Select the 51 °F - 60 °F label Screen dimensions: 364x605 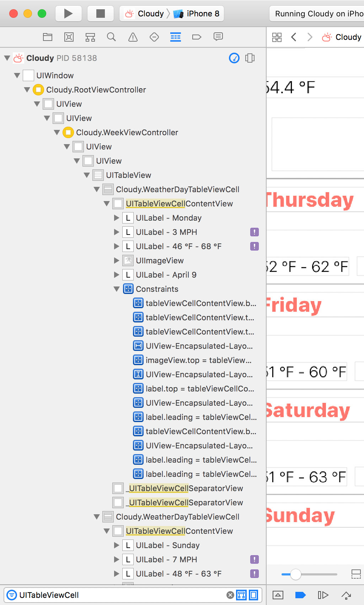[306, 372]
